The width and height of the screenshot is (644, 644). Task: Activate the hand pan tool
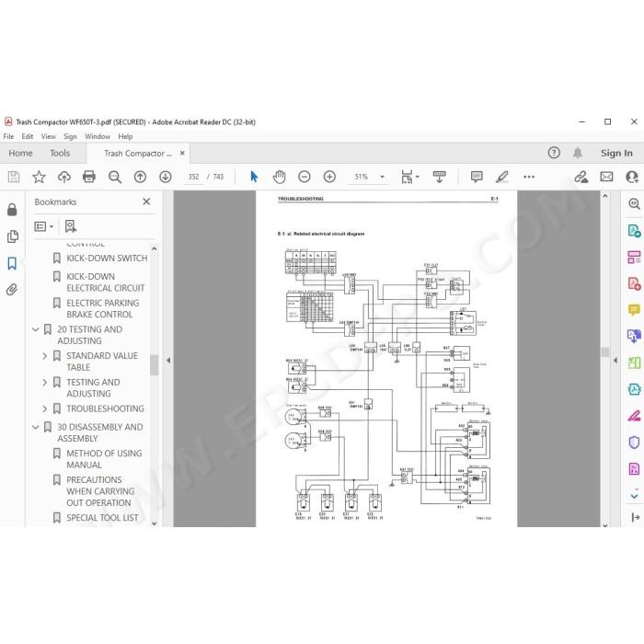click(x=279, y=177)
